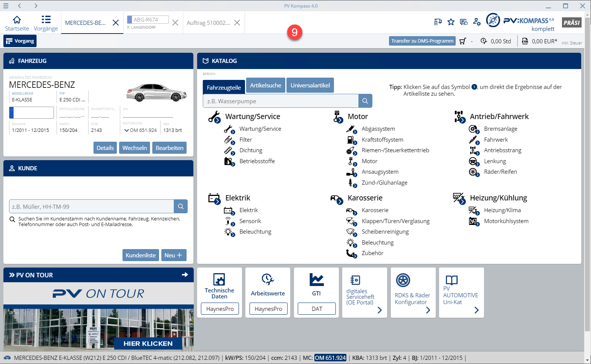Close the ABG-R674 tab
Viewport: 591px width, 364px height.
pos(175,23)
